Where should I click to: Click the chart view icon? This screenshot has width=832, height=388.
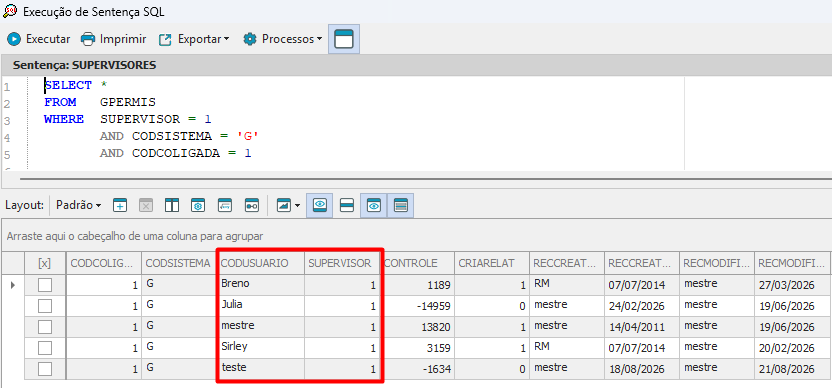point(284,205)
